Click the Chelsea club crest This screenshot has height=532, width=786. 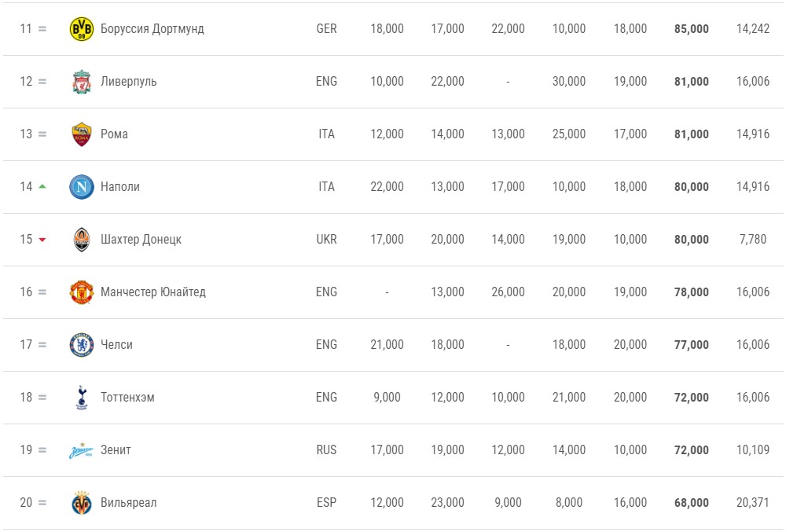coord(81,344)
